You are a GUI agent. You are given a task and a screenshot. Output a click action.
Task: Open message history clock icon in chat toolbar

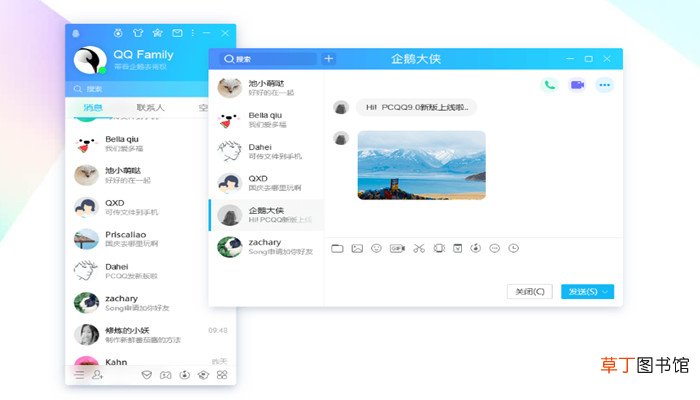[514, 248]
